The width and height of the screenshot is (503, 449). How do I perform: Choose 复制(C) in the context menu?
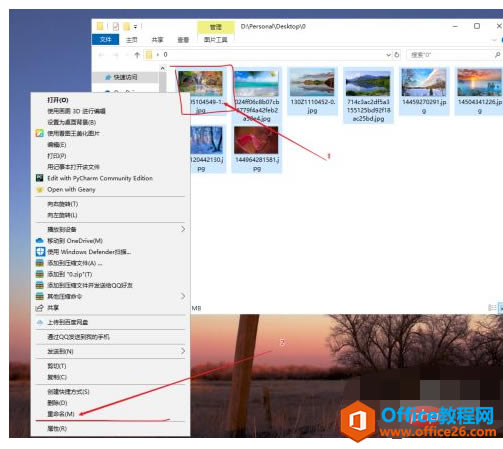coord(57,377)
